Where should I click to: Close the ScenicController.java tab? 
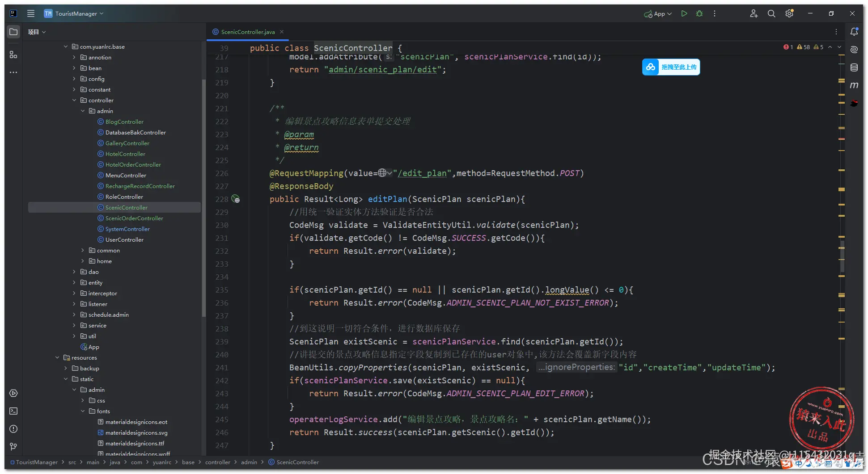tap(282, 32)
